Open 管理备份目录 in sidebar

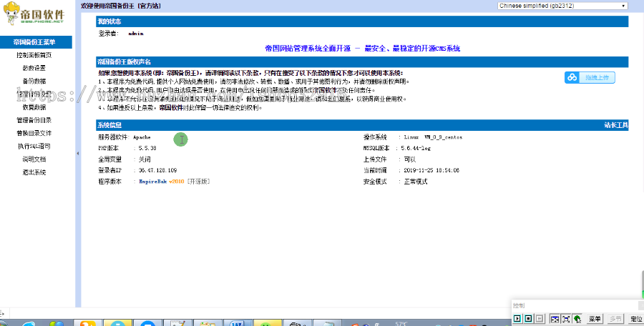34,120
